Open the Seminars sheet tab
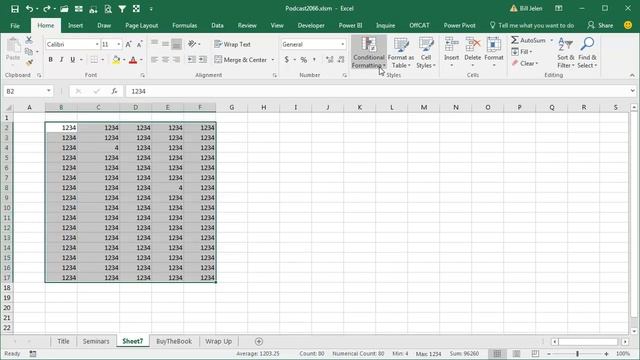The width and height of the screenshot is (640, 360). [x=96, y=341]
